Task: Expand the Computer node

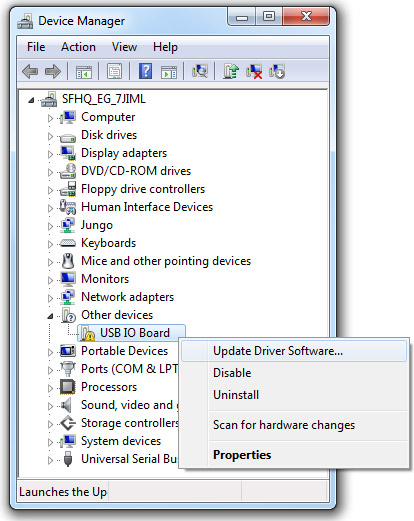Action: pos(50,118)
